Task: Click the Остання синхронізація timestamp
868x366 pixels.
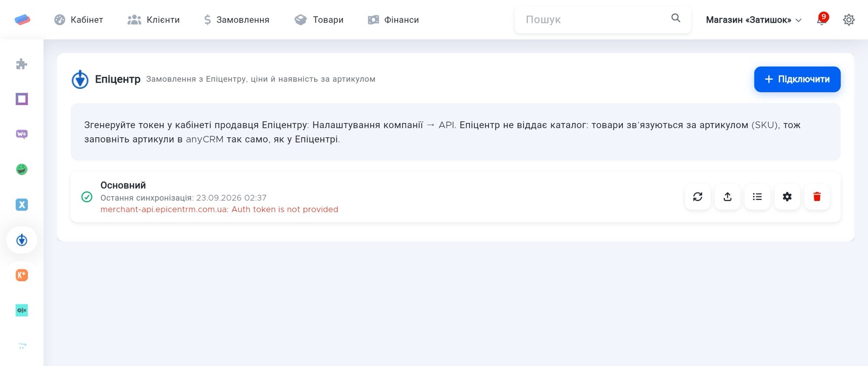Action: point(183,198)
